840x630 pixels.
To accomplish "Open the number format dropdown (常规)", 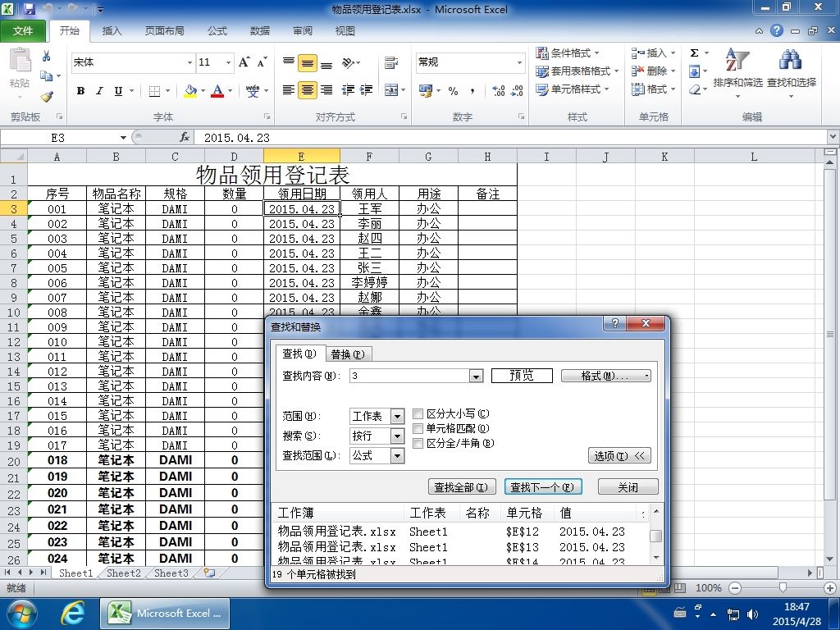I will [x=519, y=62].
